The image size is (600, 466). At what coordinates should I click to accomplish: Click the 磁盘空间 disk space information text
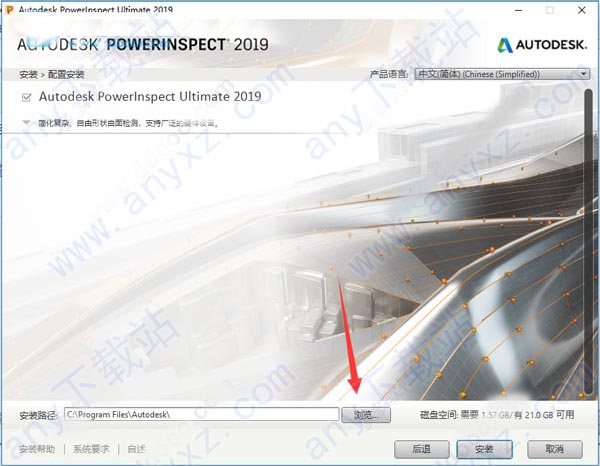(497, 415)
